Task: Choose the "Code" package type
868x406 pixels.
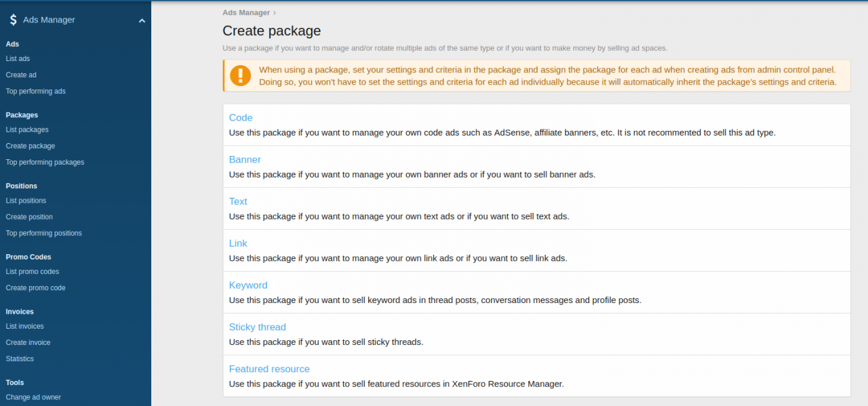Action: [240, 117]
